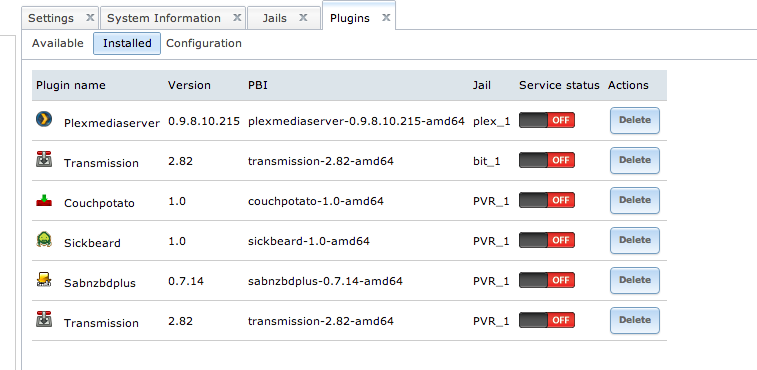Image resolution: width=757 pixels, height=370 pixels.
Task: Click the Transmission icon in bit_1 jail row
Action: 44,159
